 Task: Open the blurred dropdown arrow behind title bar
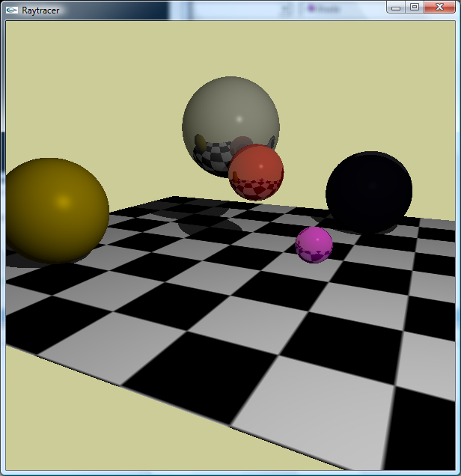[x=285, y=9]
